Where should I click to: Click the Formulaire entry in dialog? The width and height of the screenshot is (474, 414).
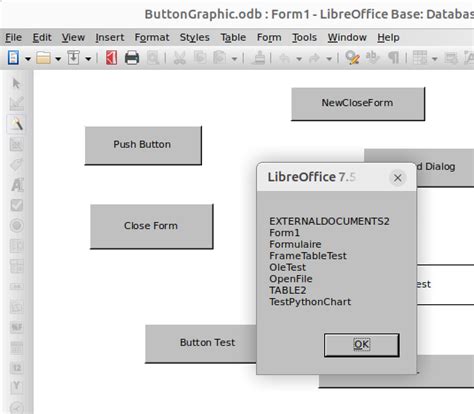pyautogui.click(x=295, y=244)
